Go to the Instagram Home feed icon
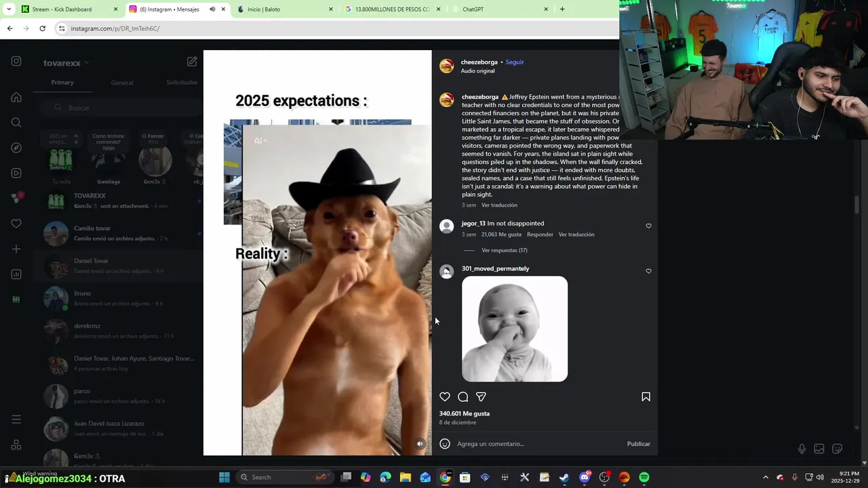The height and width of the screenshot is (488, 868). coord(16,98)
